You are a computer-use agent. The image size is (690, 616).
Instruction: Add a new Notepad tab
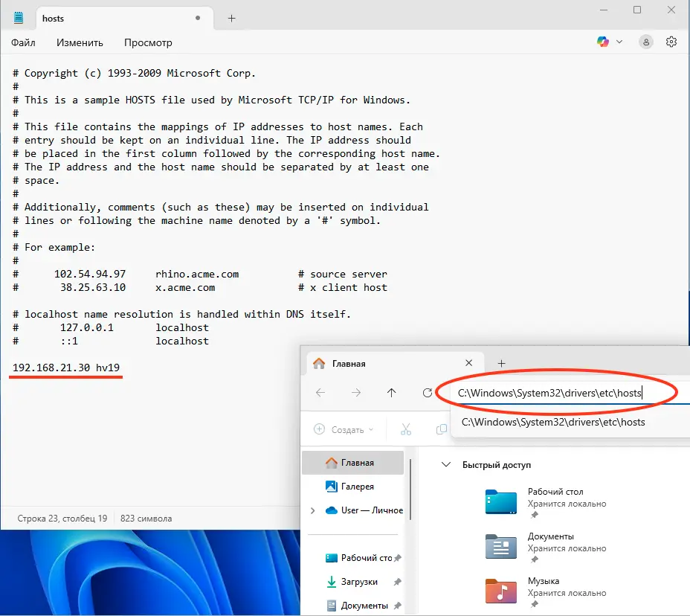(x=231, y=18)
